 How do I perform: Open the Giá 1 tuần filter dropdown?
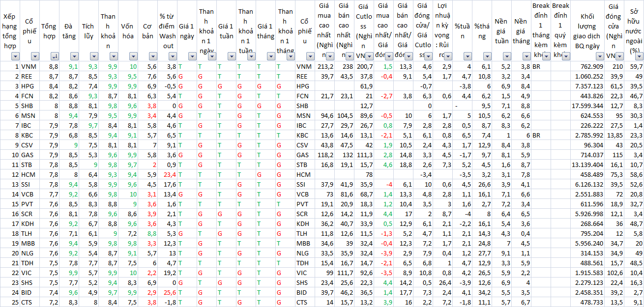[232, 56]
